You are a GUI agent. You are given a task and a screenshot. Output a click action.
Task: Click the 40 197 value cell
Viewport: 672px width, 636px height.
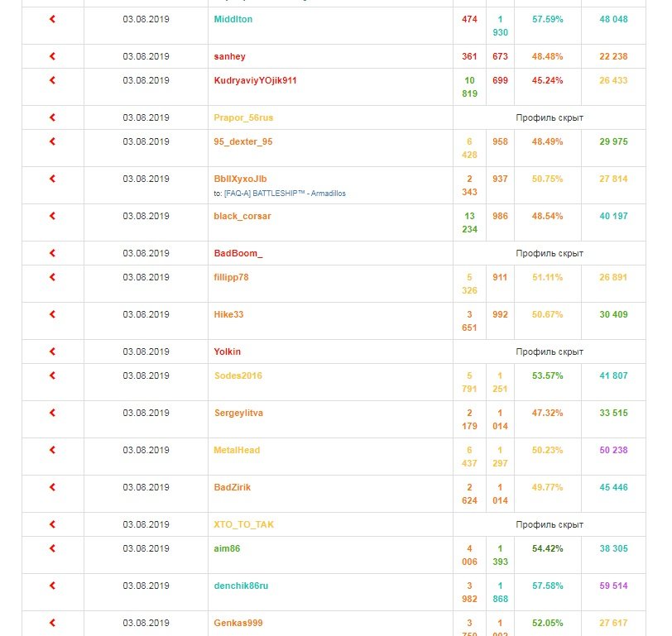coord(614,217)
